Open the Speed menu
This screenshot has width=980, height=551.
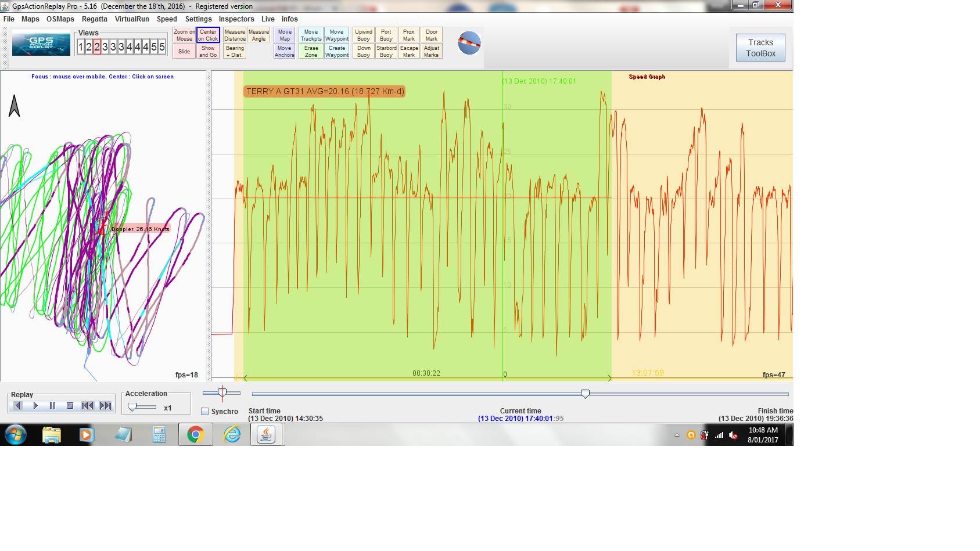[167, 19]
